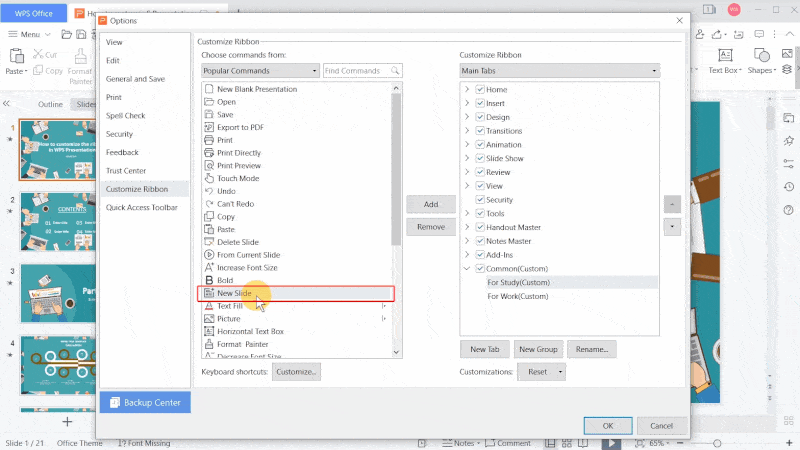Click the Print Preview icon
Image resolution: width=800 pixels, height=450 pixels.
pyautogui.click(x=209, y=165)
